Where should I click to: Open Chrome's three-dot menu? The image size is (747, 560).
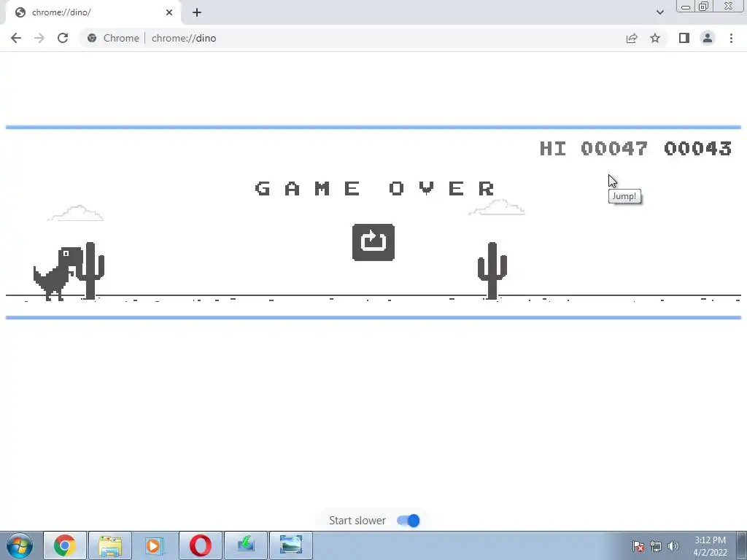tap(731, 38)
